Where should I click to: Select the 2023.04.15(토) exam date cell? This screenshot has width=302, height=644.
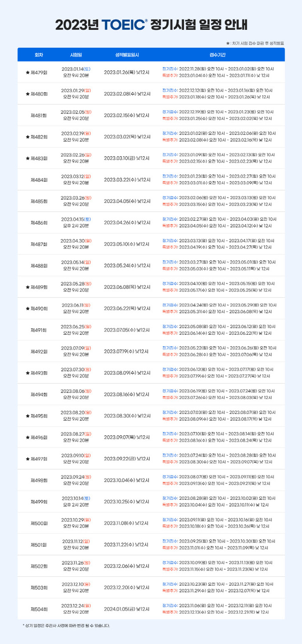pyautogui.click(x=76, y=219)
